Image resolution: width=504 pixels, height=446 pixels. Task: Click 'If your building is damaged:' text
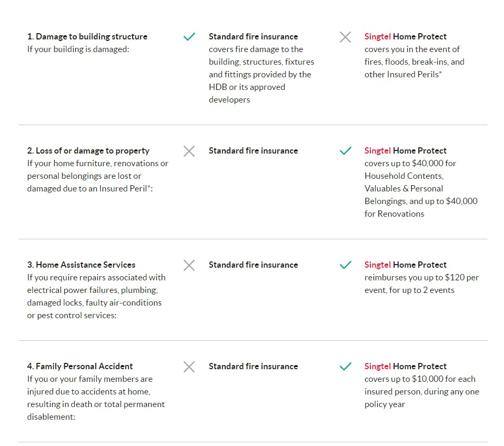[x=78, y=49]
